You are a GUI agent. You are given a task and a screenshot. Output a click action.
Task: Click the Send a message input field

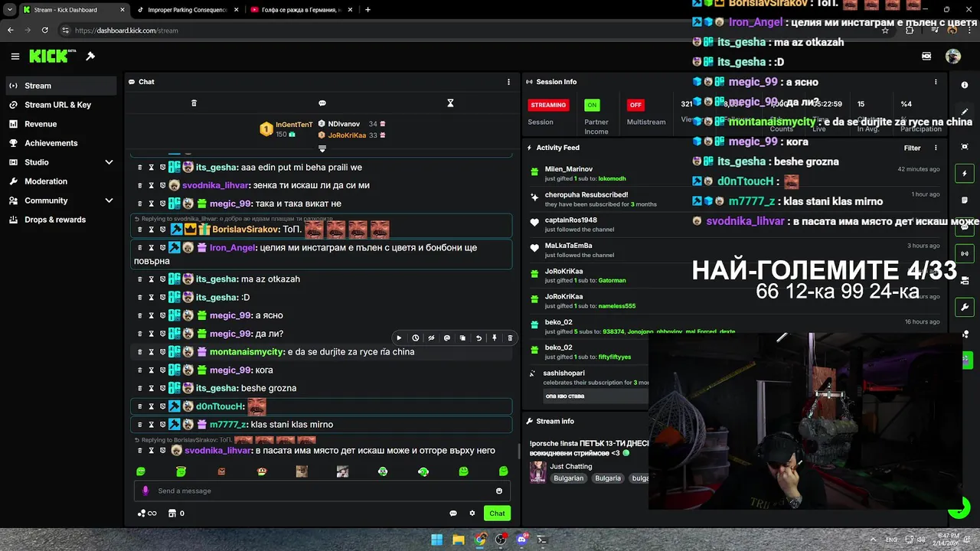click(322, 491)
